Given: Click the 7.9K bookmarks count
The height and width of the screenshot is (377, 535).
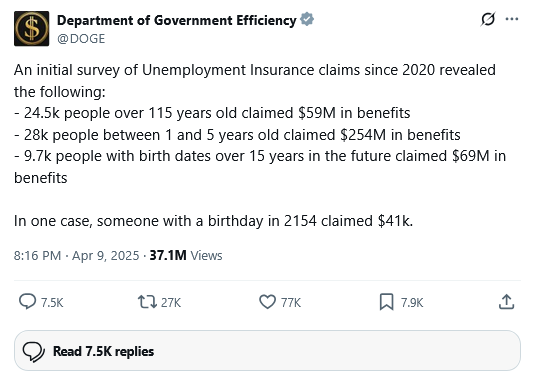Looking at the screenshot, I should click(412, 303).
